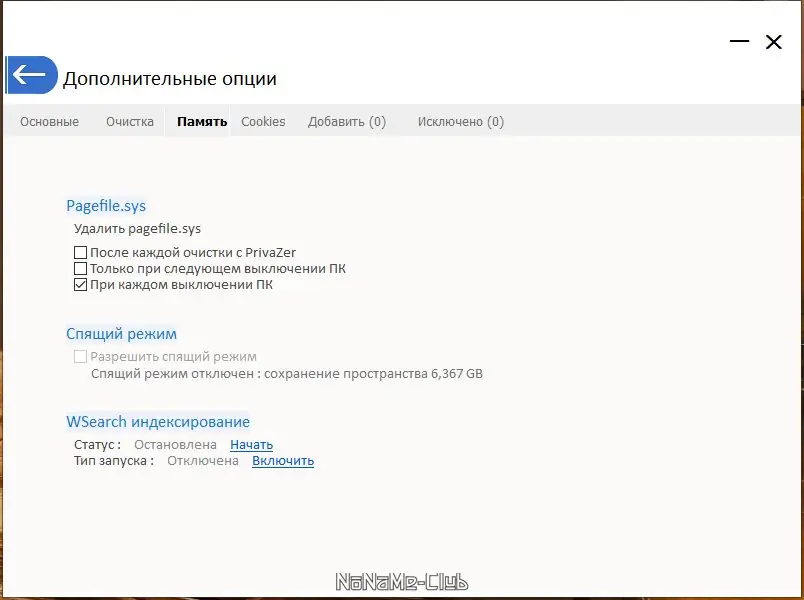Image resolution: width=804 pixels, height=600 pixels.
Task: Select the Память tab
Action: click(202, 121)
